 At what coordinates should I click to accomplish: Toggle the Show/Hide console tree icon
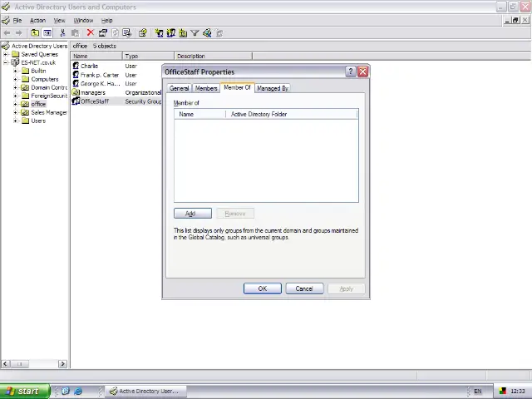[x=47, y=33]
